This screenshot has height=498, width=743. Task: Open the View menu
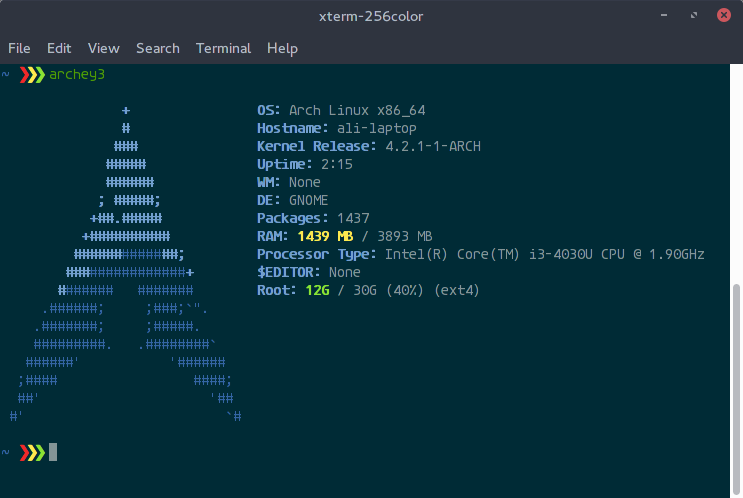[103, 48]
